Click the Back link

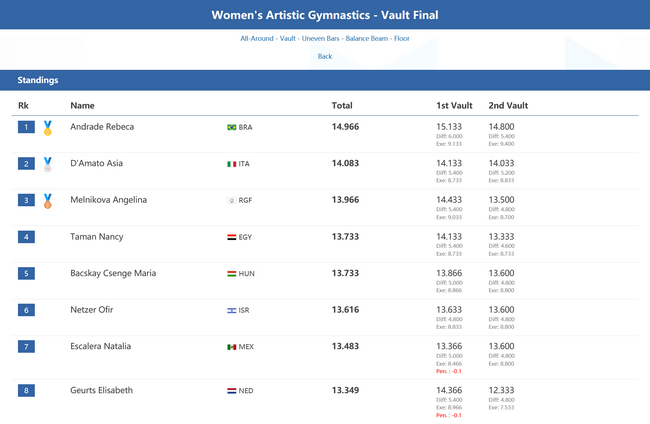coord(325,56)
